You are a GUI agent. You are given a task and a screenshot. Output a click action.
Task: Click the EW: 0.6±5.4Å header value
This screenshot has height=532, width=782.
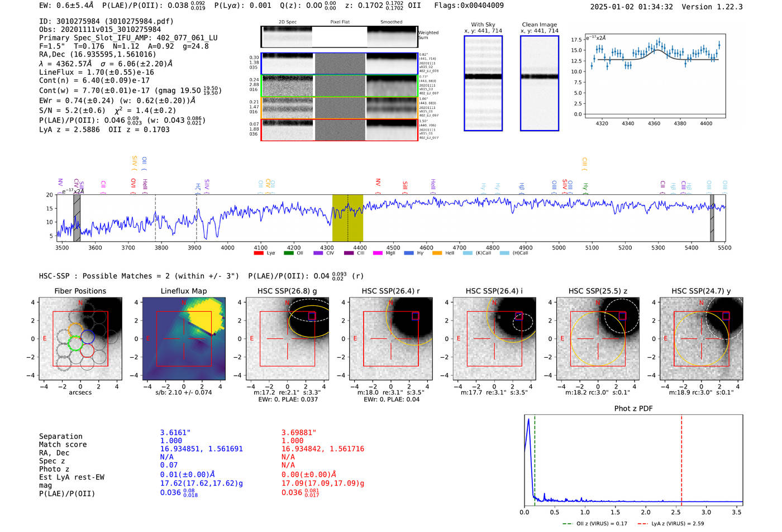(x=66, y=6)
